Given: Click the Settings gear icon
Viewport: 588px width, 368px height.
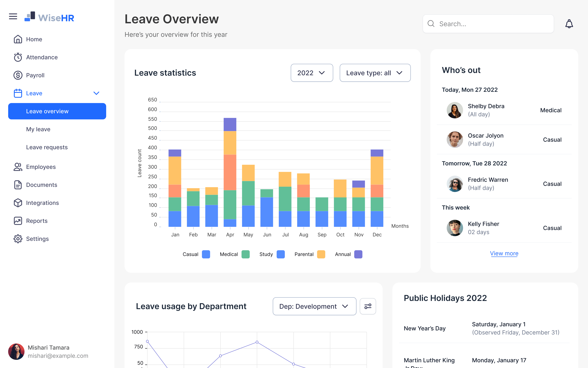Looking at the screenshot, I should 18,239.
